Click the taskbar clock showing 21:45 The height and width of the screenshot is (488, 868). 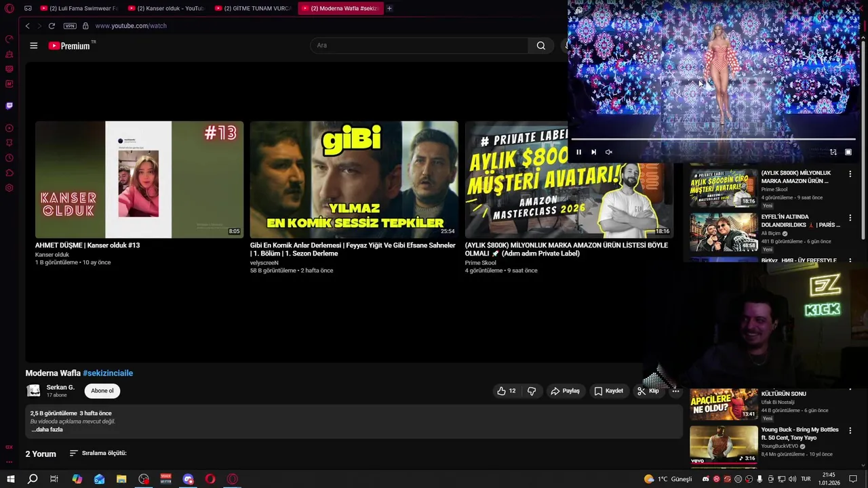(x=831, y=479)
